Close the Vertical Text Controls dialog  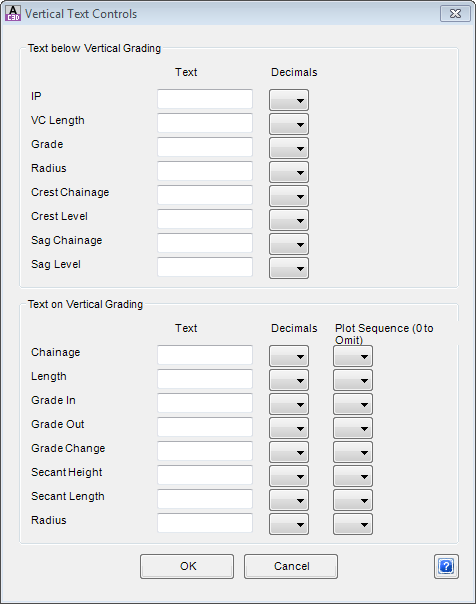[x=455, y=13]
